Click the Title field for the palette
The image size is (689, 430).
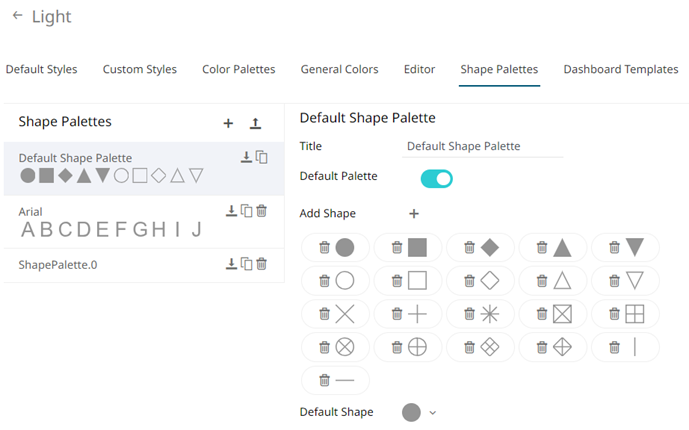(x=483, y=146)
